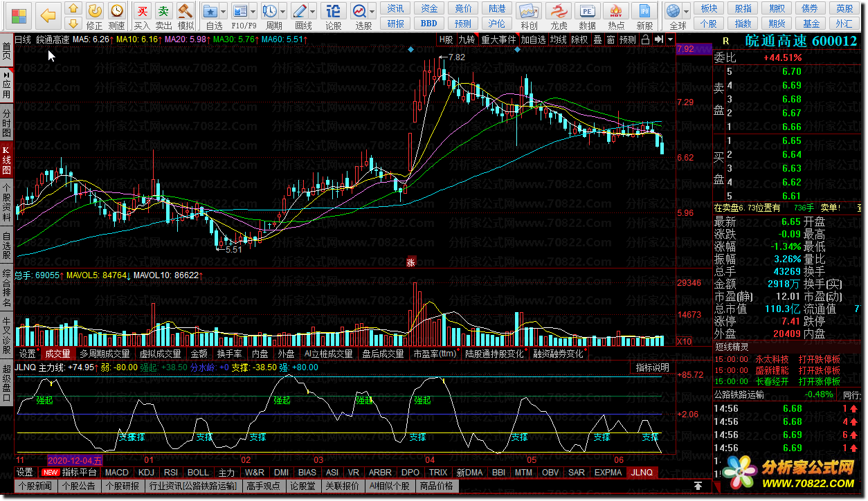
Task: Click the 外汇 forex button
Action: pos(844,24)
